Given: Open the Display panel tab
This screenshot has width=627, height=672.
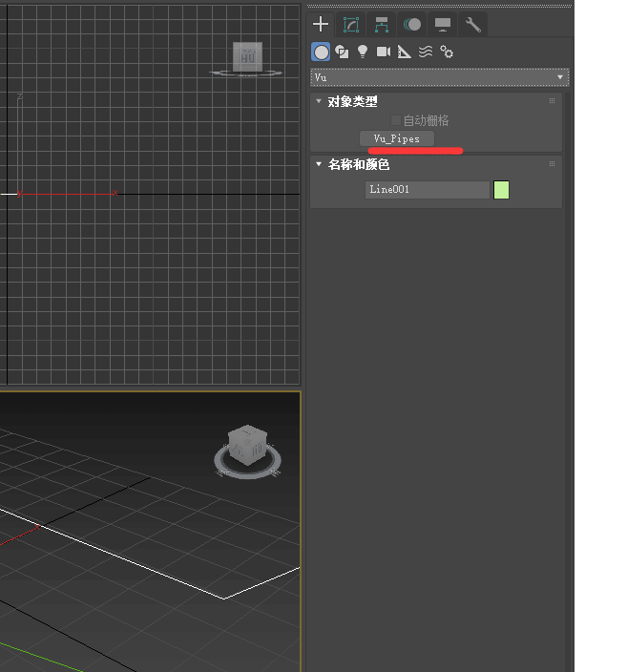Looking at the screenshot, I should 443,25.
